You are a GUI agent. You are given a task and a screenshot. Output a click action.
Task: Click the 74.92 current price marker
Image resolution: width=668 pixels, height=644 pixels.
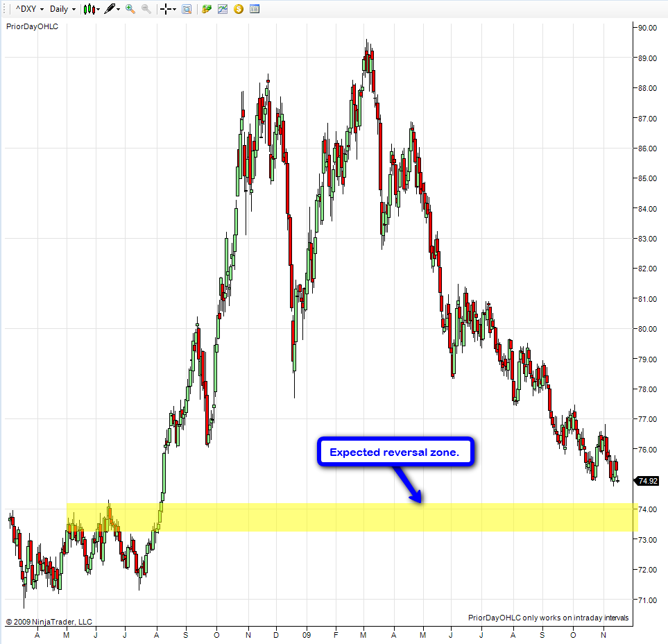tap(648, 481)
